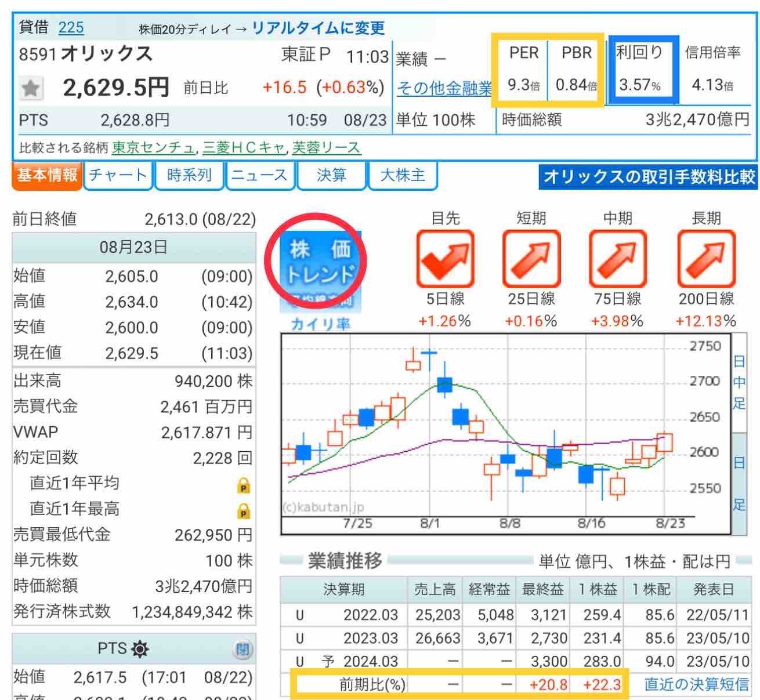Viewport: 760px width, 700px height.
Task: Click the 前期比 +20.8 最終益 change
Action: [x=548, y=685]
